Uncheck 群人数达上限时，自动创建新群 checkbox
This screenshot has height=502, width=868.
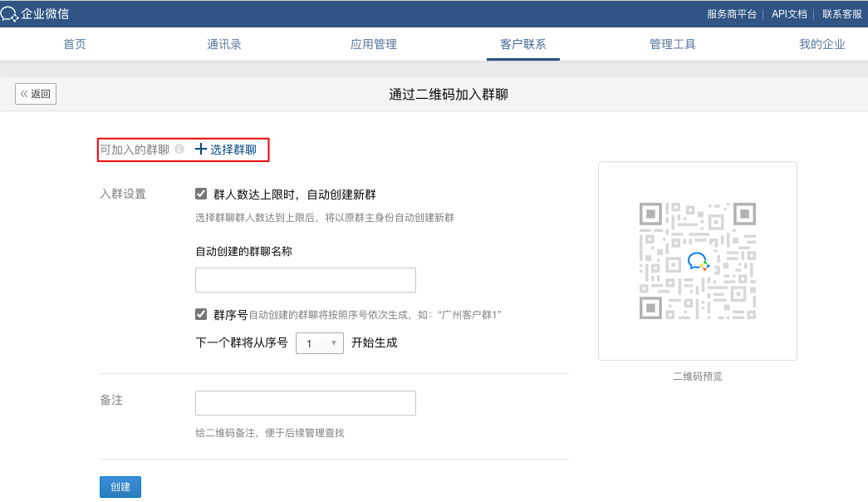tap(201, 194)
